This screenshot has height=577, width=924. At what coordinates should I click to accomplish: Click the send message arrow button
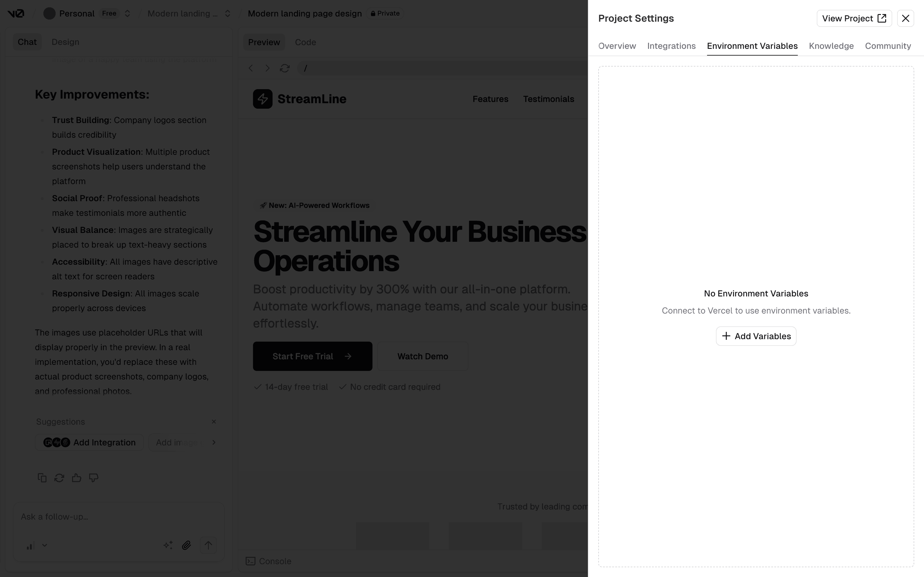208,545
